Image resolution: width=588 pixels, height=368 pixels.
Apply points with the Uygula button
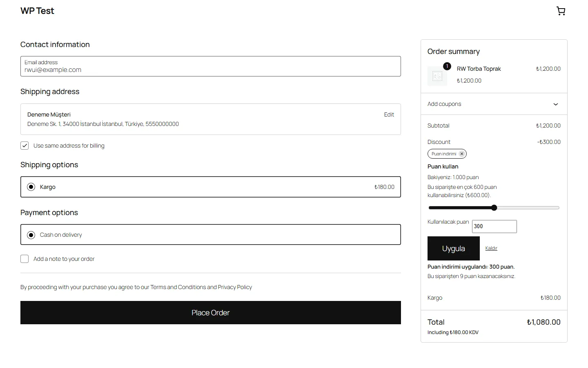pos(454,249)
